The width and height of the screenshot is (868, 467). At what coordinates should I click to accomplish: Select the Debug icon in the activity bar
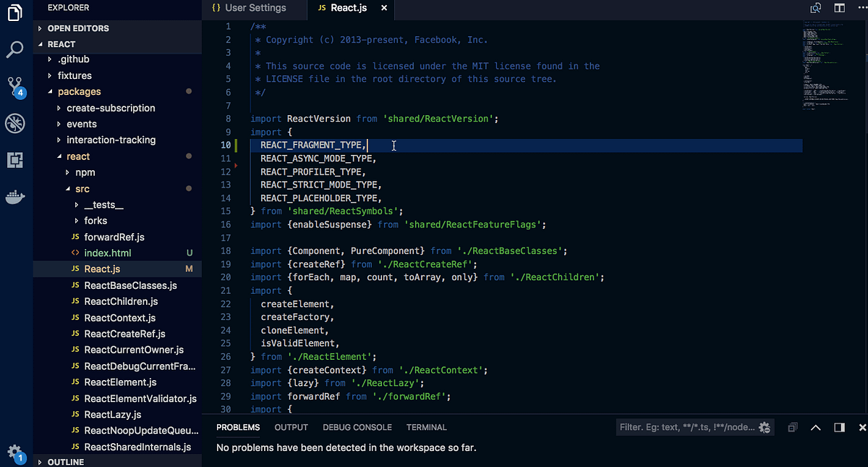[x=14, y=123]
